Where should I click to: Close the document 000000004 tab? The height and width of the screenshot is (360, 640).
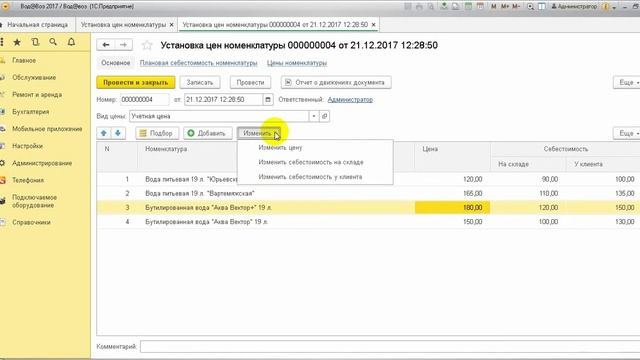click(x=373, y=25)
